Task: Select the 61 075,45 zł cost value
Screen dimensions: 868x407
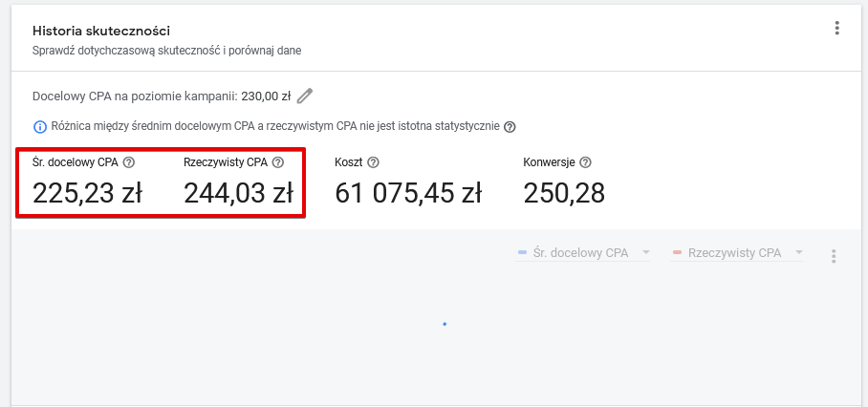Action: pyautogui.click(x=408, y=194)
